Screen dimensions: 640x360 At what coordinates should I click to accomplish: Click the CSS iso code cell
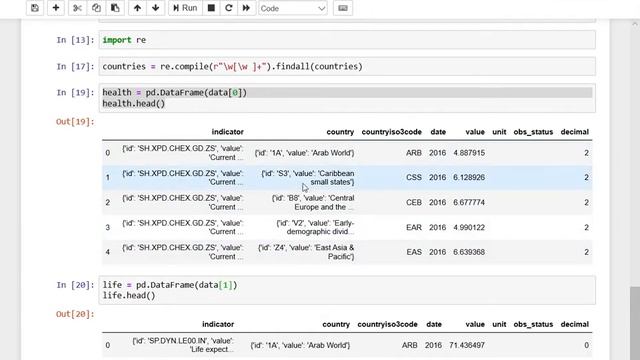[414, 178]
